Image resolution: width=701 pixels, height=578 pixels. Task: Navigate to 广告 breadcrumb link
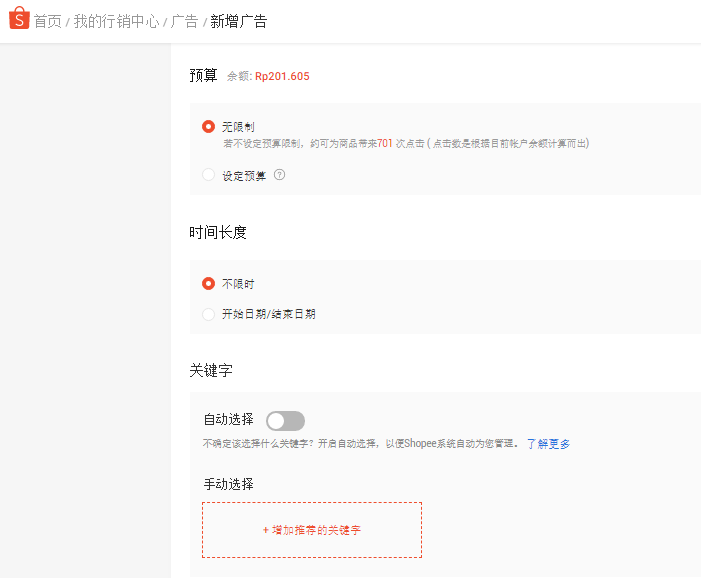point(184,21)
